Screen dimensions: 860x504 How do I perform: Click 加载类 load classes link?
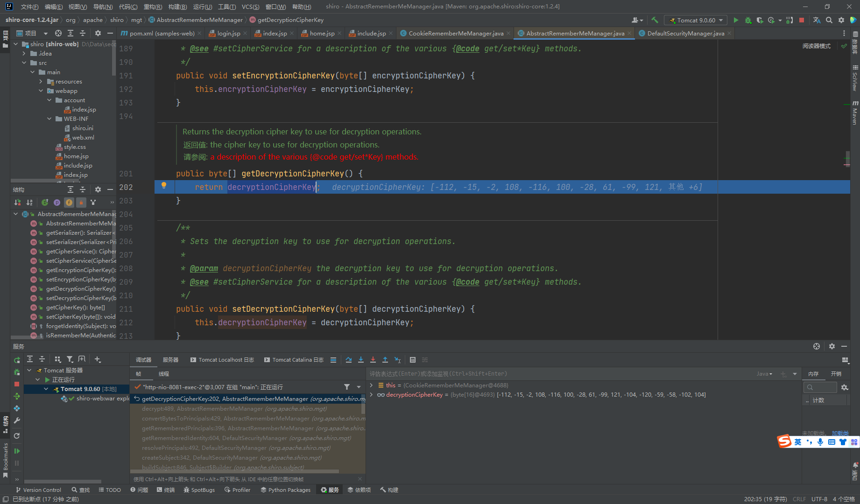coord(840,433)
